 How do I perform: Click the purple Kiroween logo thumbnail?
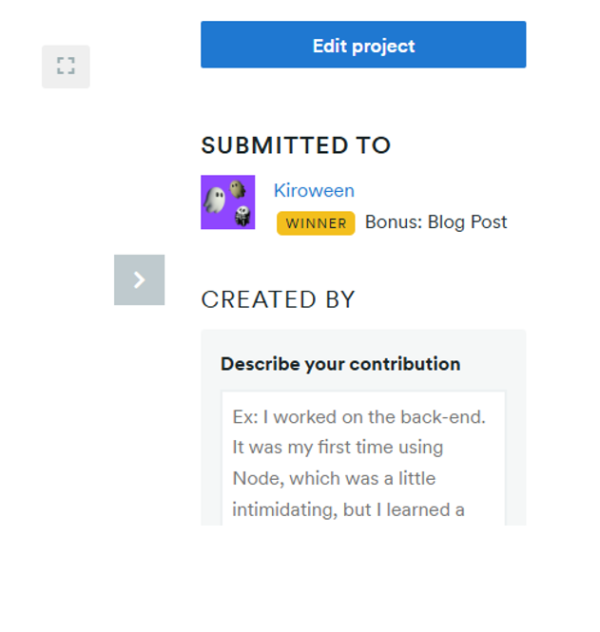pos(228,202)
